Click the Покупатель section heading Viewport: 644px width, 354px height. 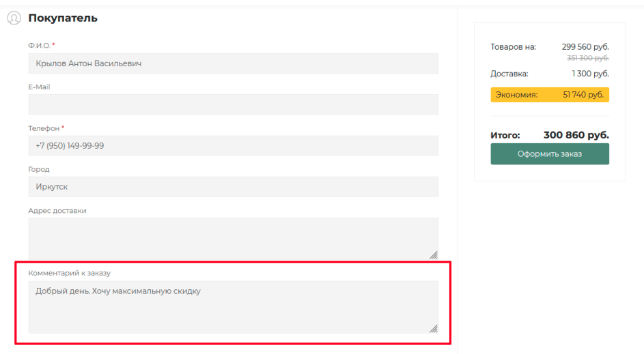63,18
